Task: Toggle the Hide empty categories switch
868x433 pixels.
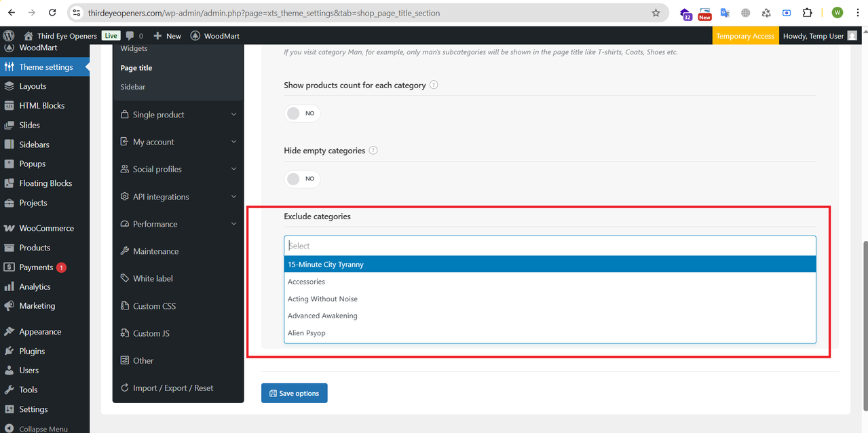Action: click(x=302, y=178)
